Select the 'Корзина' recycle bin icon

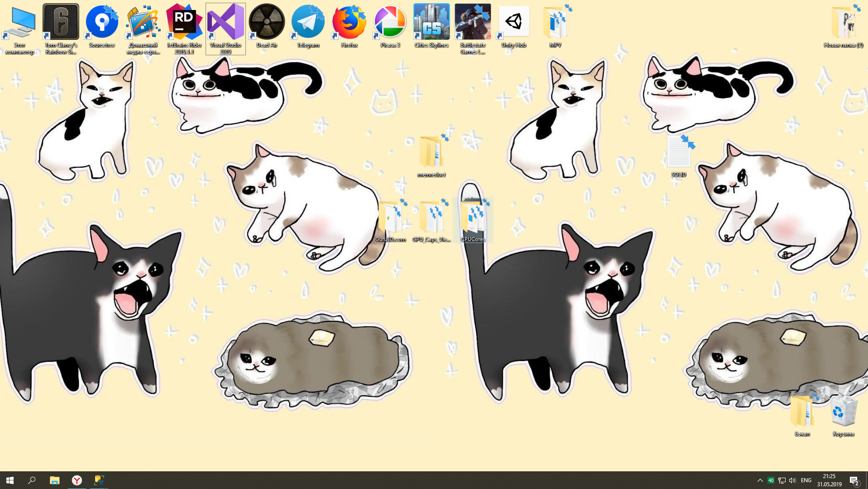[x=843, y=415]
